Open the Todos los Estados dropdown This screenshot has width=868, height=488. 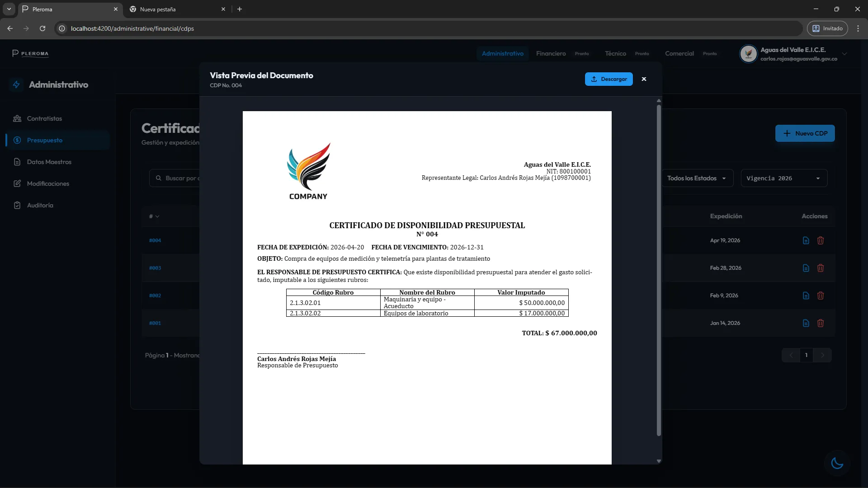[x=696, y=178]
